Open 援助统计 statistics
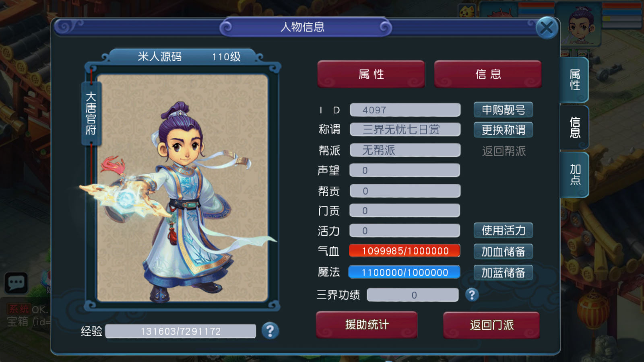Viewport: 644px width, 362px height. point(367,325)
